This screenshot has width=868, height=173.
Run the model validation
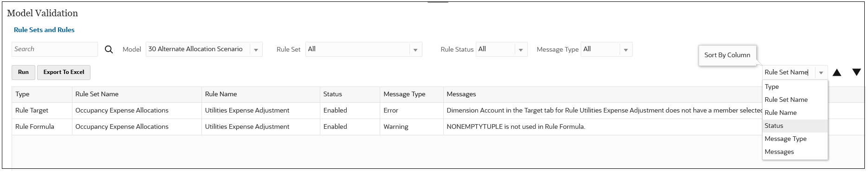coord(23,72)
